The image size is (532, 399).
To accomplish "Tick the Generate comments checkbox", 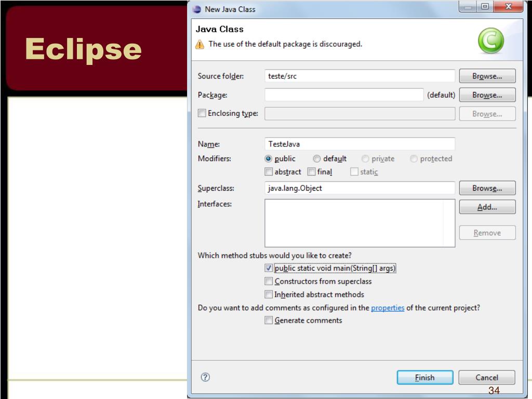I will pyautogui.click(x=269, y=320).
